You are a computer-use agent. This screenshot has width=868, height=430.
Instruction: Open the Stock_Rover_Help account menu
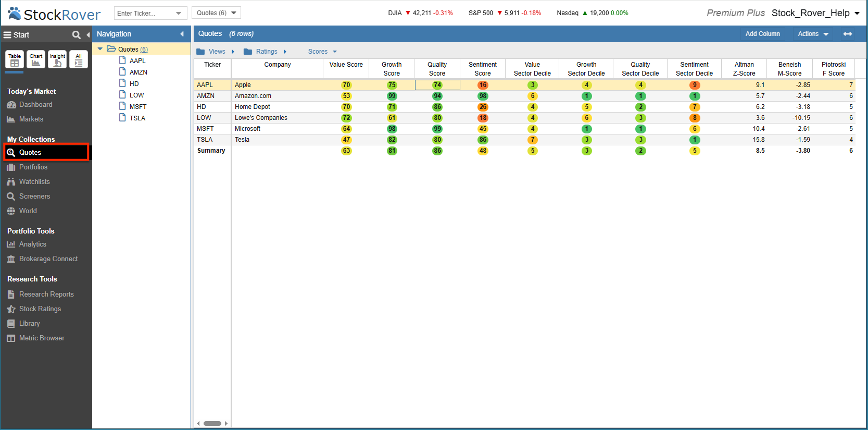[x=815, y=13]
